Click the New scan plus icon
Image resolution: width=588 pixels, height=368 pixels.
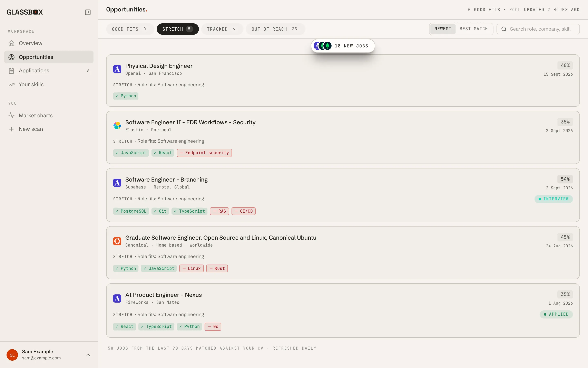coord(11,129)
